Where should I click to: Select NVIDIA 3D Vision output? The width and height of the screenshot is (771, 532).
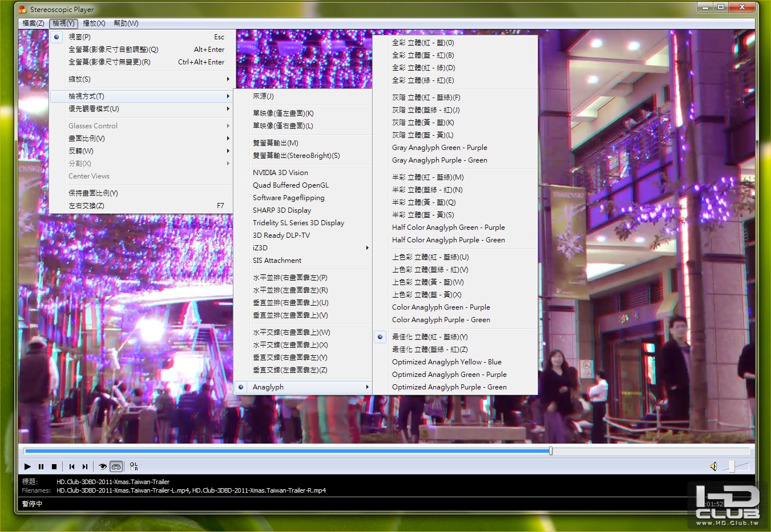point(303,173)
